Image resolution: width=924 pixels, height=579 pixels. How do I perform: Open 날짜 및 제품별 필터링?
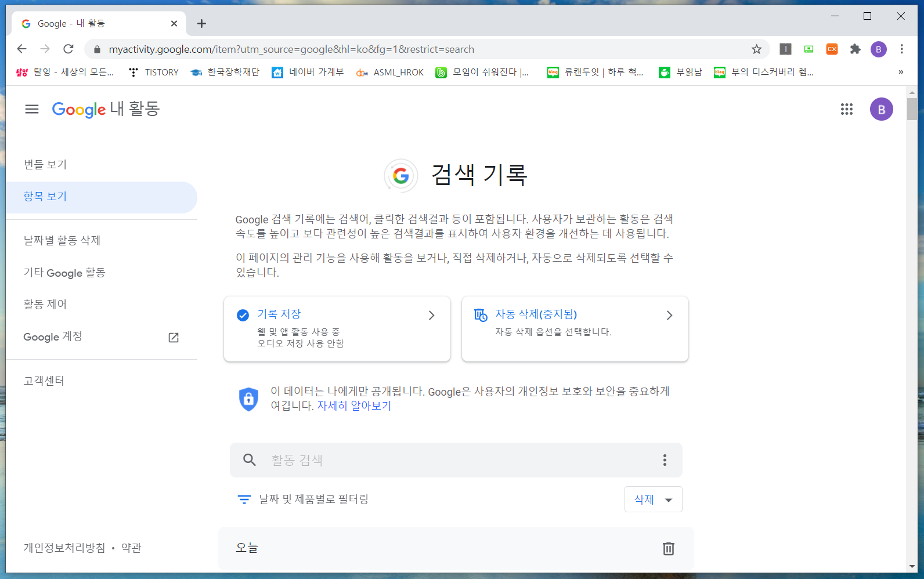click(303, 499)
